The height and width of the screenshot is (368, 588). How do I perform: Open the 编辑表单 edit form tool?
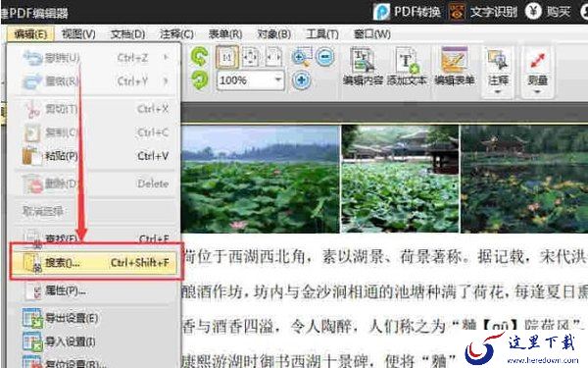(455, 66)
